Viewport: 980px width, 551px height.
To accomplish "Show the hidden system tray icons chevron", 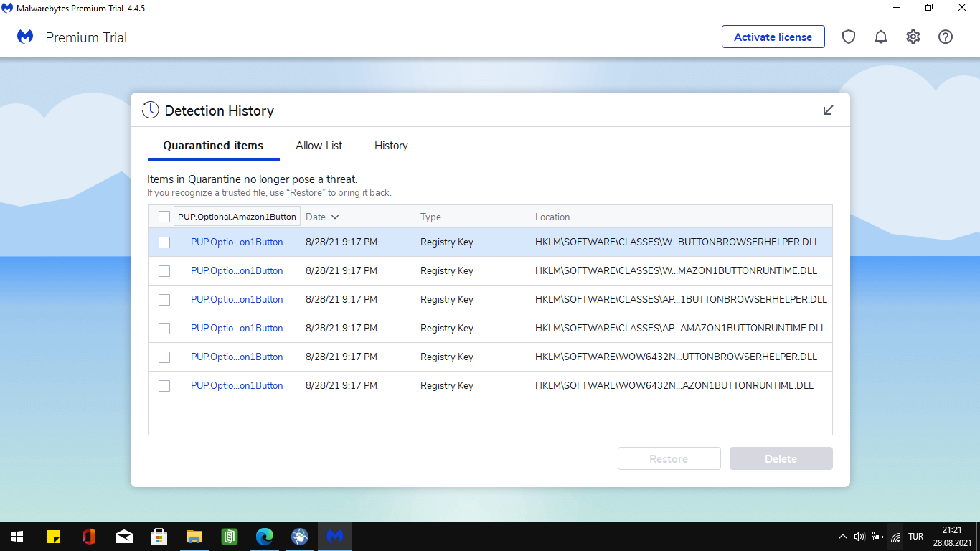I will coord(842,536).
